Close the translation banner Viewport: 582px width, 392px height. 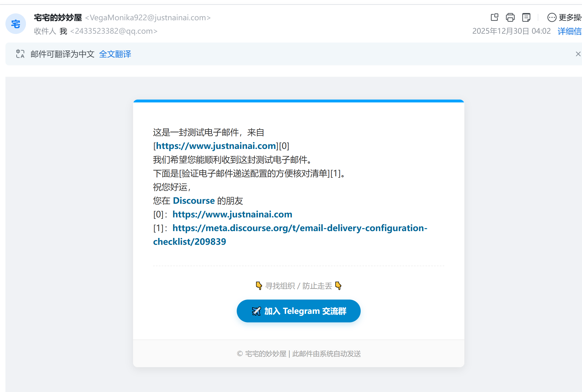578,54
